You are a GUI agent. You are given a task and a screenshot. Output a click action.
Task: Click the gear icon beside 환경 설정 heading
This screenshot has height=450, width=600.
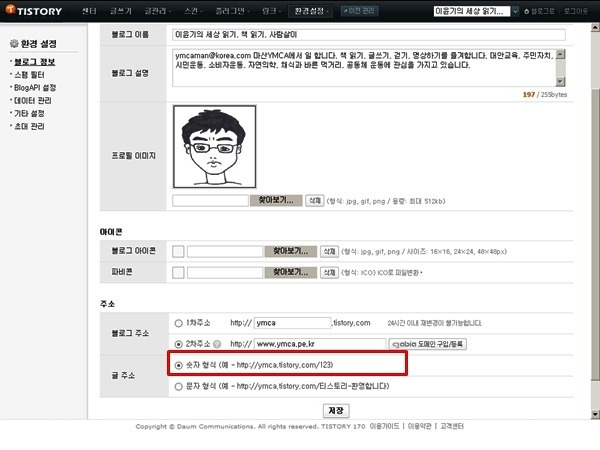coord(14,44)
